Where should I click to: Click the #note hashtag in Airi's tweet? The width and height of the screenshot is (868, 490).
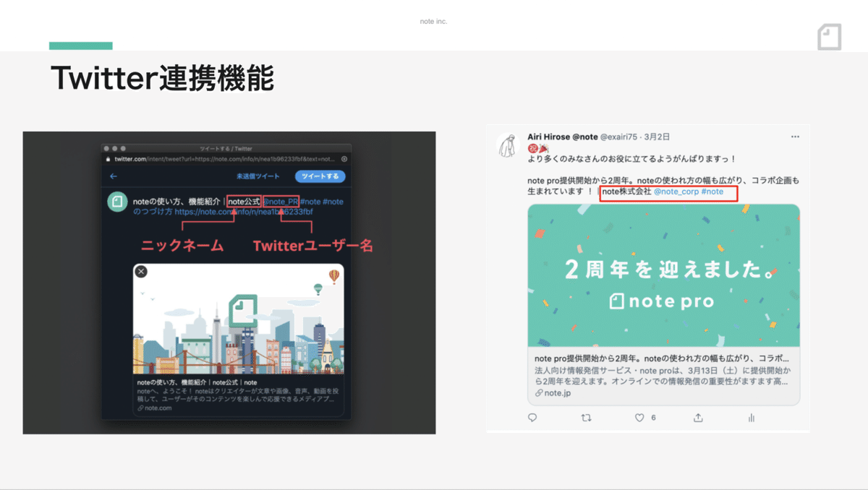pyautogui.click(x=712, y=192)
